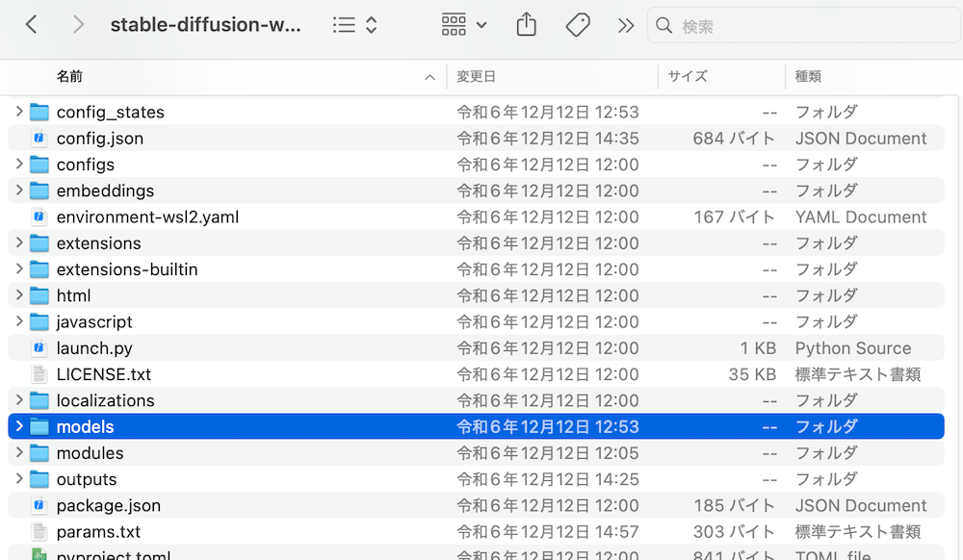Click the config.json file icon
The width and height of the screenshot is (963, 560).
pyautogui.click(x=39, y=139)
